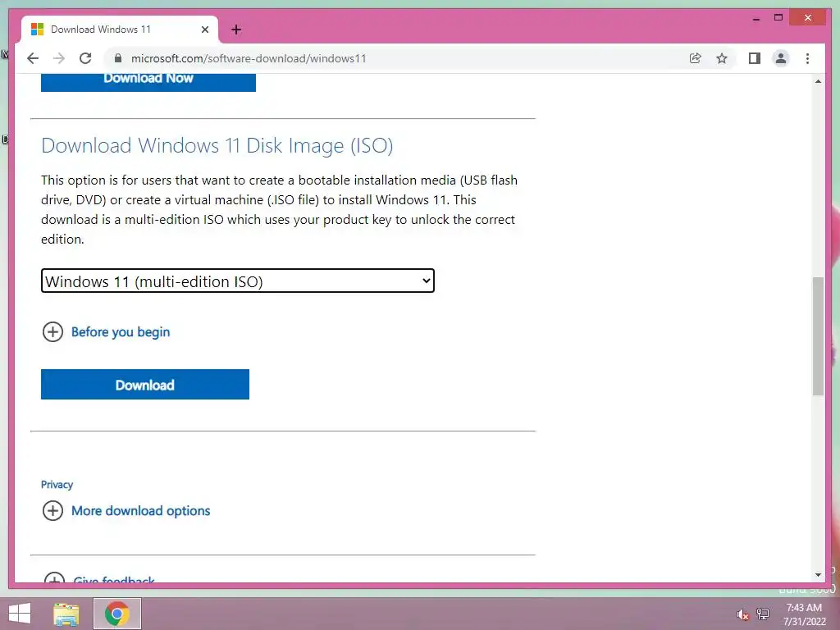Minimize the Chrome window
This screenshot has width=840, height=630.
pyautogui.click(x=756, y=18)
